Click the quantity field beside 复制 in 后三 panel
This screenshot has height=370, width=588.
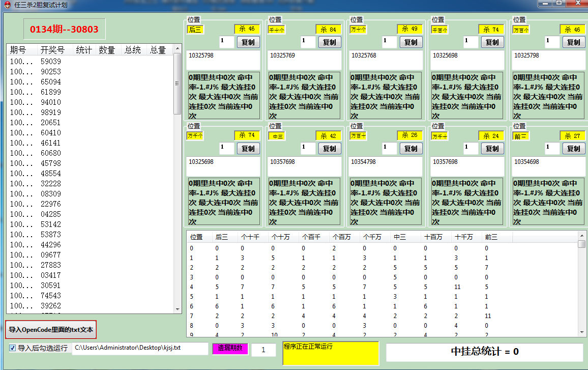(226, 42)
